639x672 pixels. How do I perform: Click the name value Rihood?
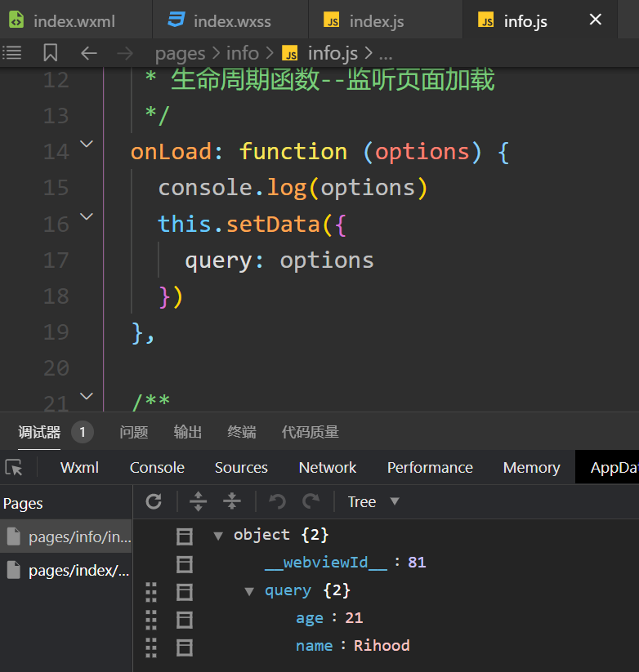pyautogui.click(x=382, y=645)
